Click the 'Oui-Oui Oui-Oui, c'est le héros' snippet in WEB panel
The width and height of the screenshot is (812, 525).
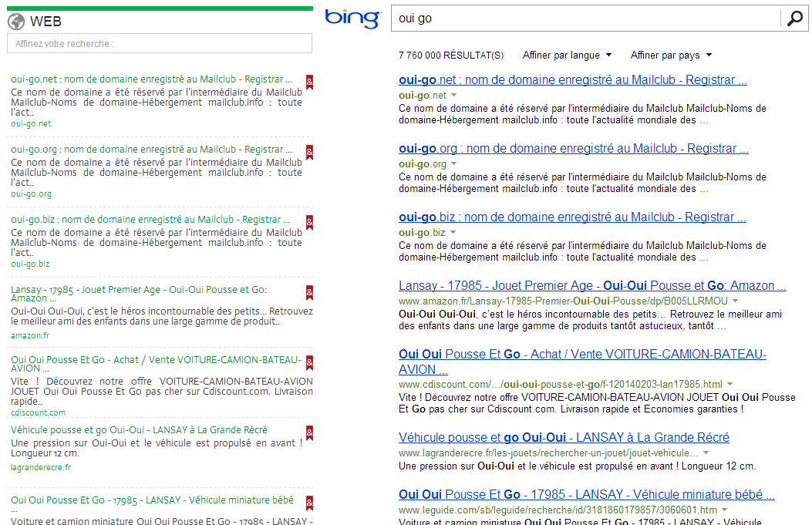tap(162, 316)
